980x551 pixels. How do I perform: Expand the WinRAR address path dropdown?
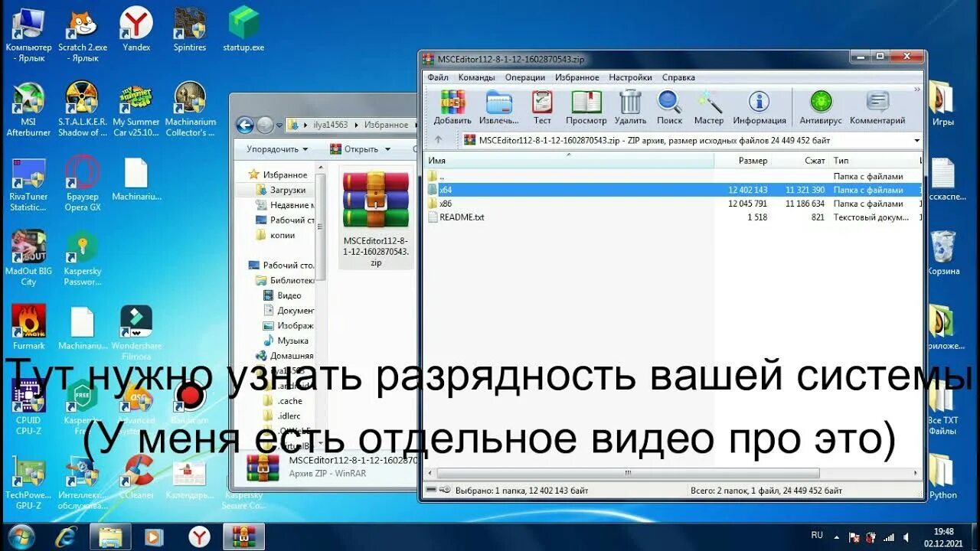tap(916, 140)
